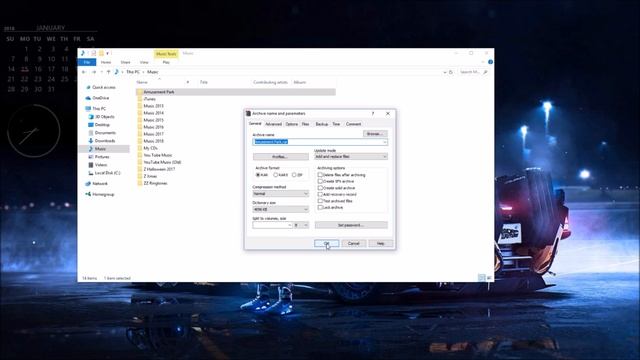Select the Music 2018 folder
This screenshot has width=640, height=360.
[x=153, y=141]
